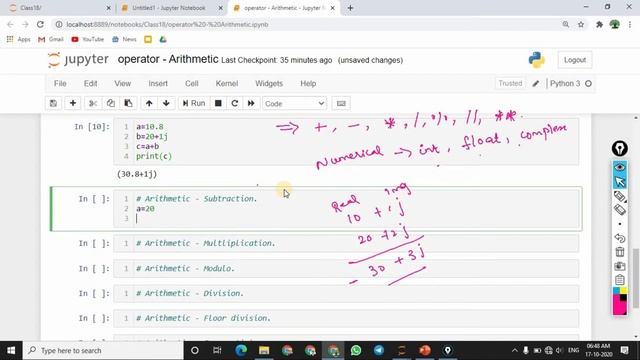The image size is (640, 360).
Task: Open the Insert menu
Action: tap(158, 83)
